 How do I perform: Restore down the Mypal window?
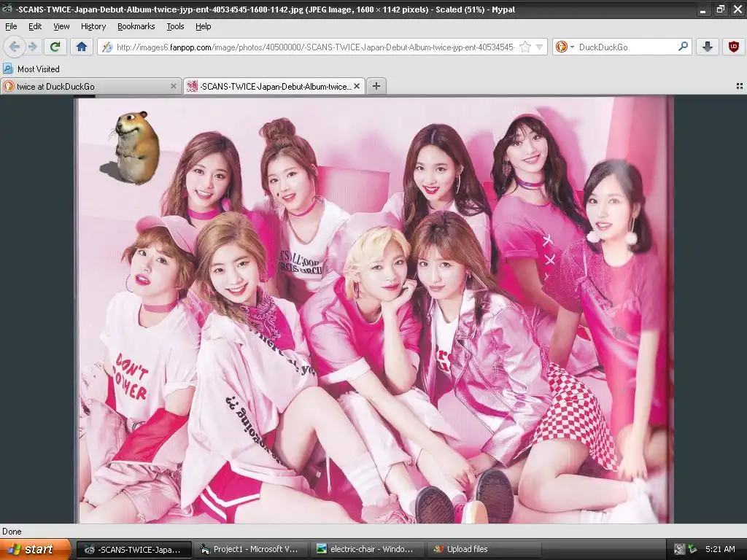pyautogui.click(x=720, y=9)
